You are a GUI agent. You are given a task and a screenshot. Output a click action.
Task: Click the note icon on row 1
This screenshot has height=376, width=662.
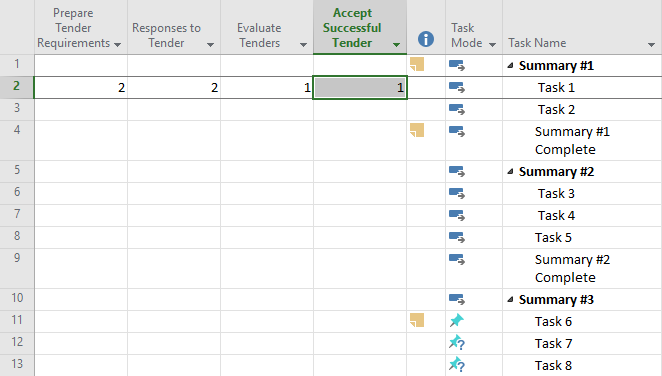tap(417, 64)
